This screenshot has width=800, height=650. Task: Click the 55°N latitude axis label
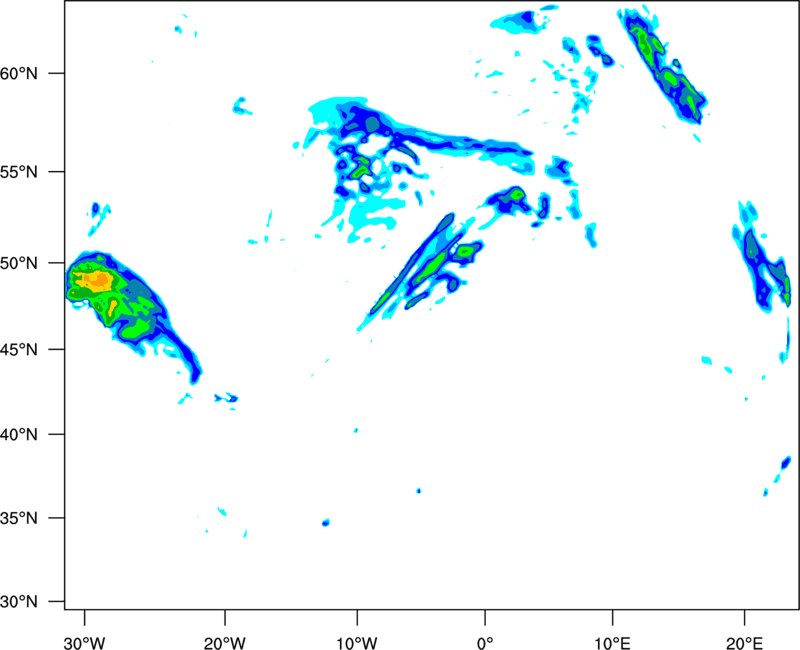click(19, 172)
